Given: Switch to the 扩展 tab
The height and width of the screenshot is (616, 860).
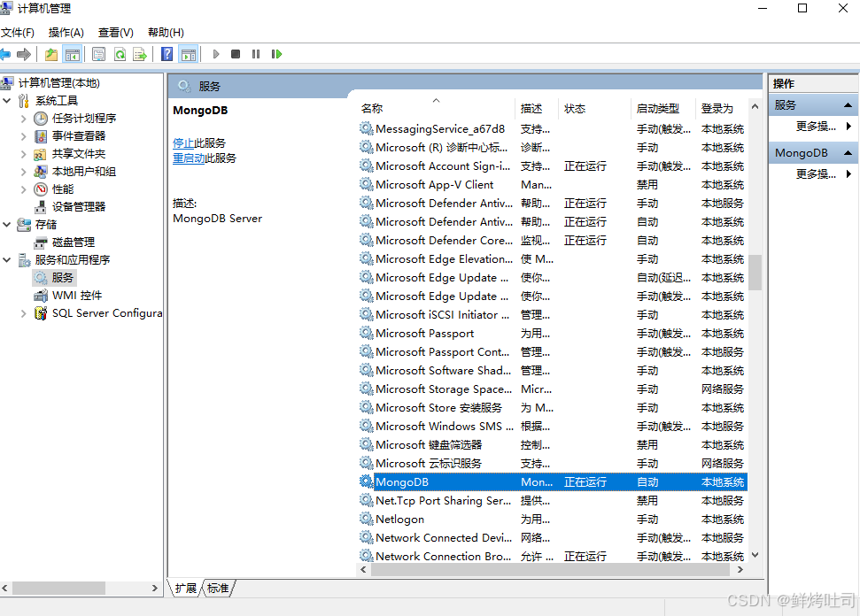Looking at the screenshot, I should (x=185, y=588).
